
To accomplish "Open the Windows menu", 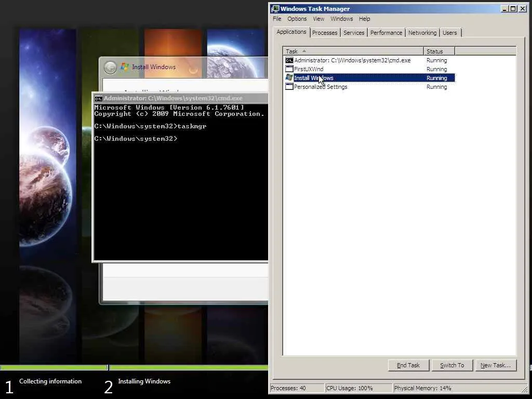I will pyautogui.click(x=342, y=19).
